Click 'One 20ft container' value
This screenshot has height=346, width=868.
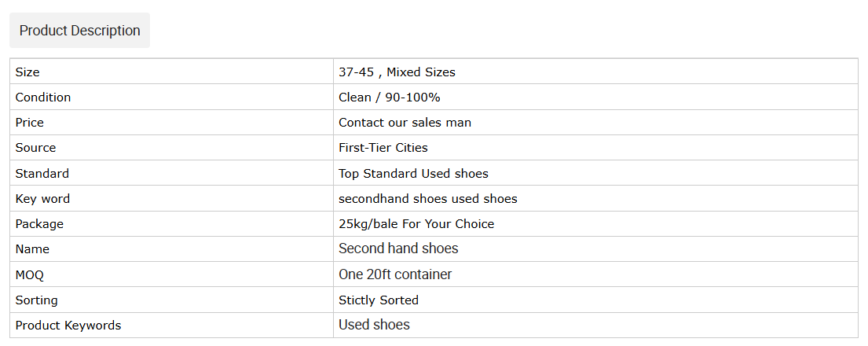(395, 274)
